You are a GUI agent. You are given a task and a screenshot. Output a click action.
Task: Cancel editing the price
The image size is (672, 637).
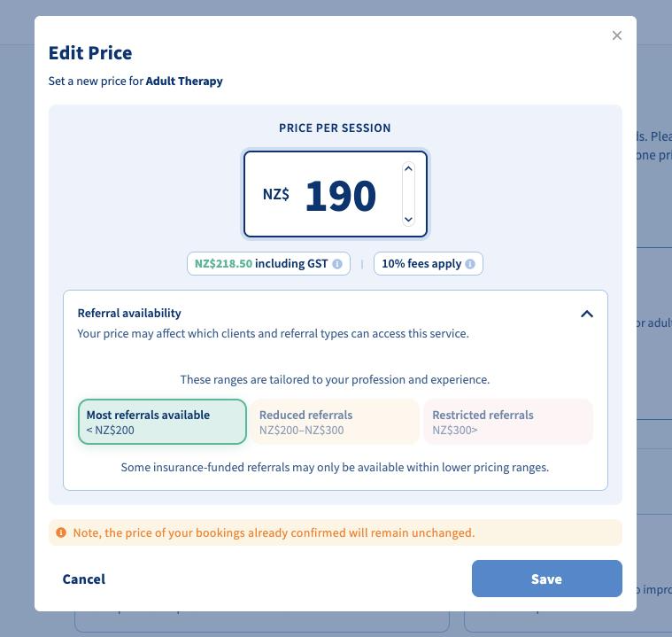click(x=84, y=579)
